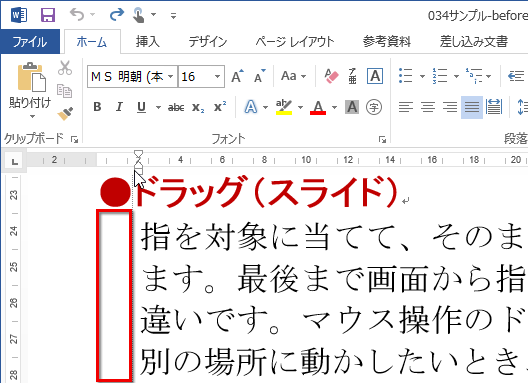The image size is (528, 383).
Task: Toggle subscript x₂
Action: coord(198,107)
